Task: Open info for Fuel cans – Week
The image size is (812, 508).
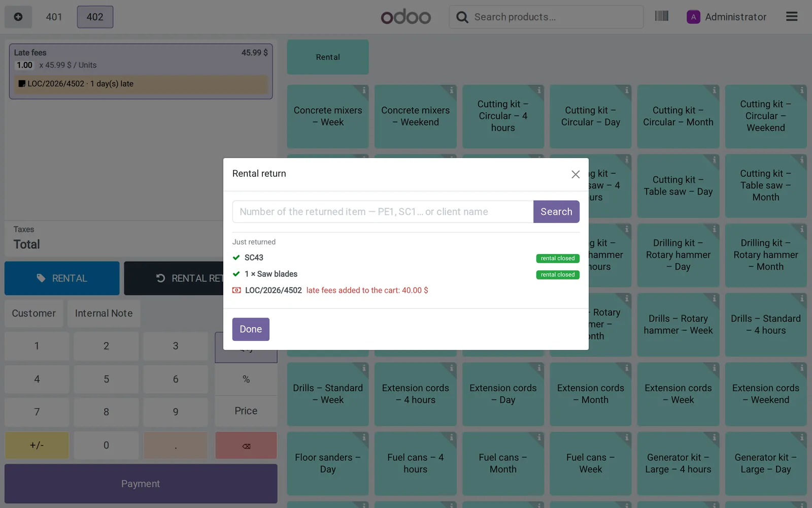Action: (x=626, y=437)
